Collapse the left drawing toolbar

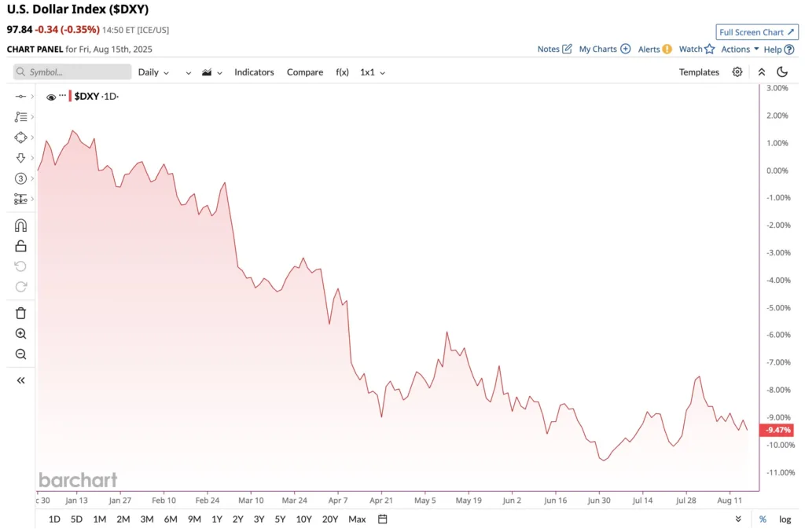click(20, 380)
